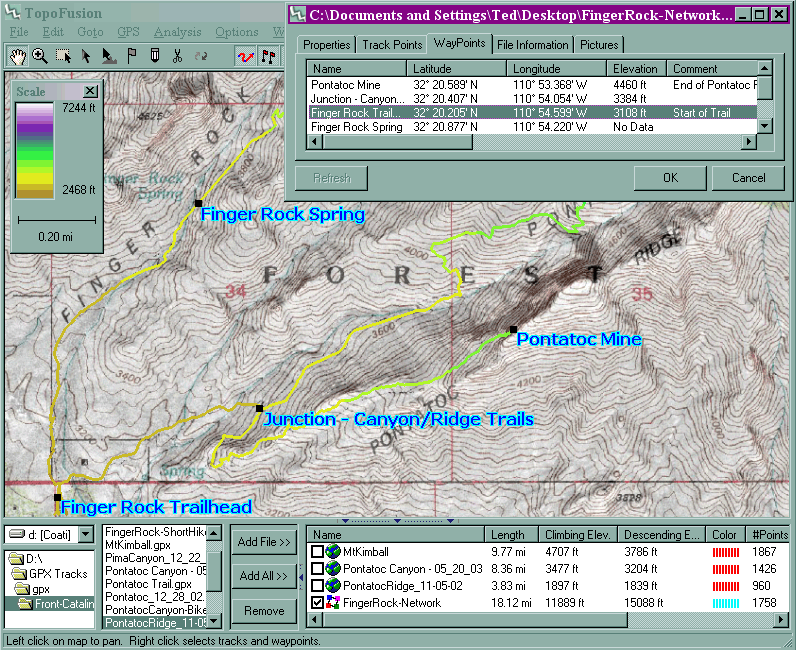Click the PontatocRidge globe icon
The height and width of the screenshot is (650, 796).
333,586
